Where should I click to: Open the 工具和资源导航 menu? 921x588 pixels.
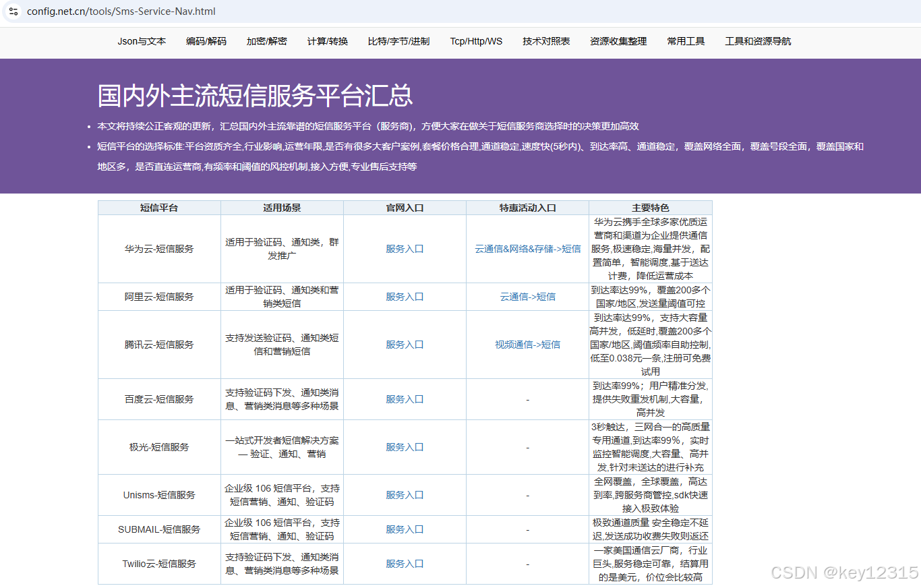click(x=758, y=41)
